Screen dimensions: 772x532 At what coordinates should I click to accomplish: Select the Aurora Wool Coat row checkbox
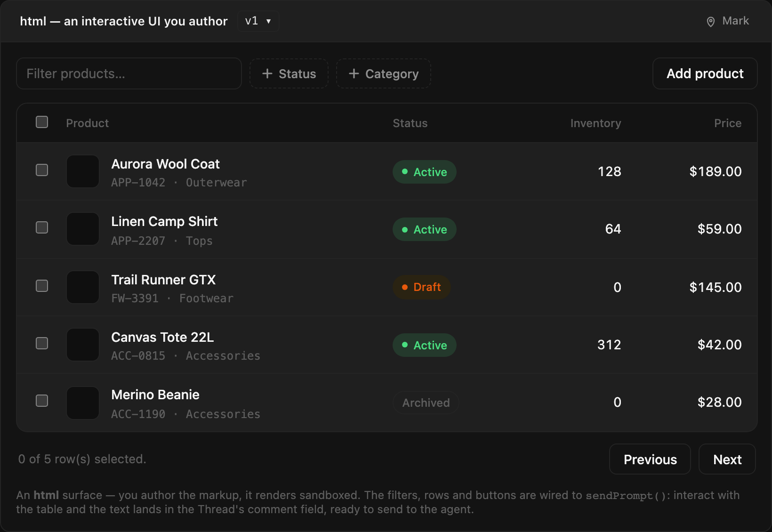[x=42, y=170]
